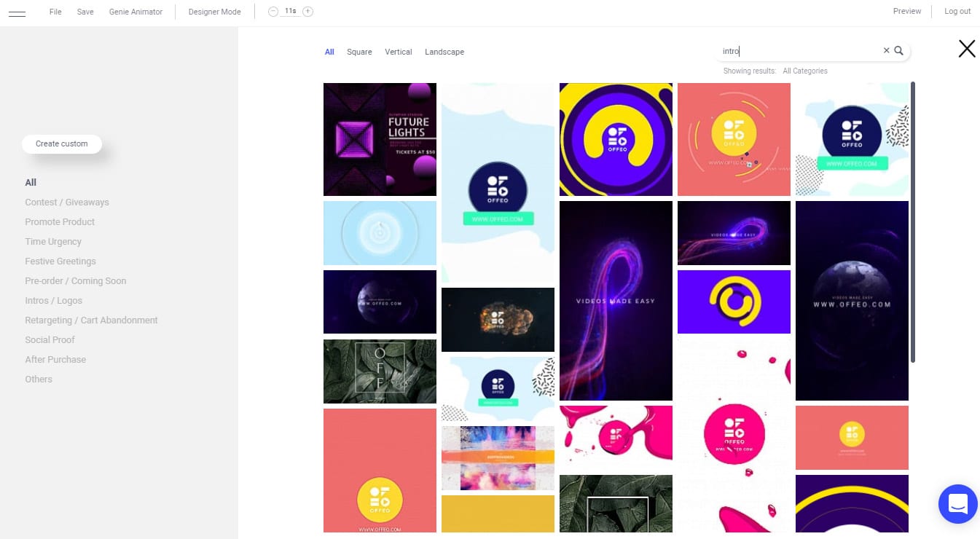This screenshot has width=980, height=539.
Task: Open the All Categories results filter
Action: [805, 71]
